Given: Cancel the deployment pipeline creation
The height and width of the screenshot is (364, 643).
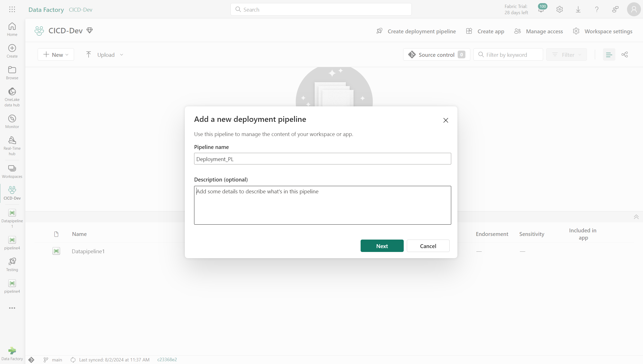Looking at the screenshot, I should pos(428,246).
